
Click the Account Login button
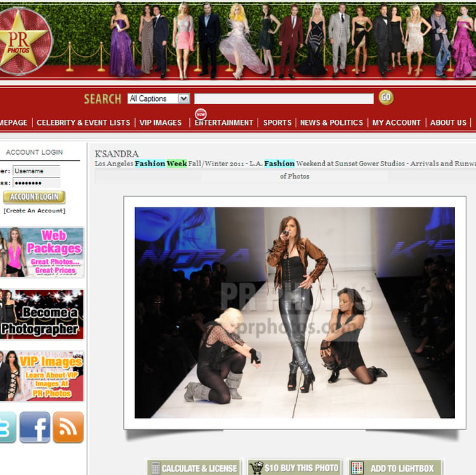pyautogui.click(x=34, y=197)
